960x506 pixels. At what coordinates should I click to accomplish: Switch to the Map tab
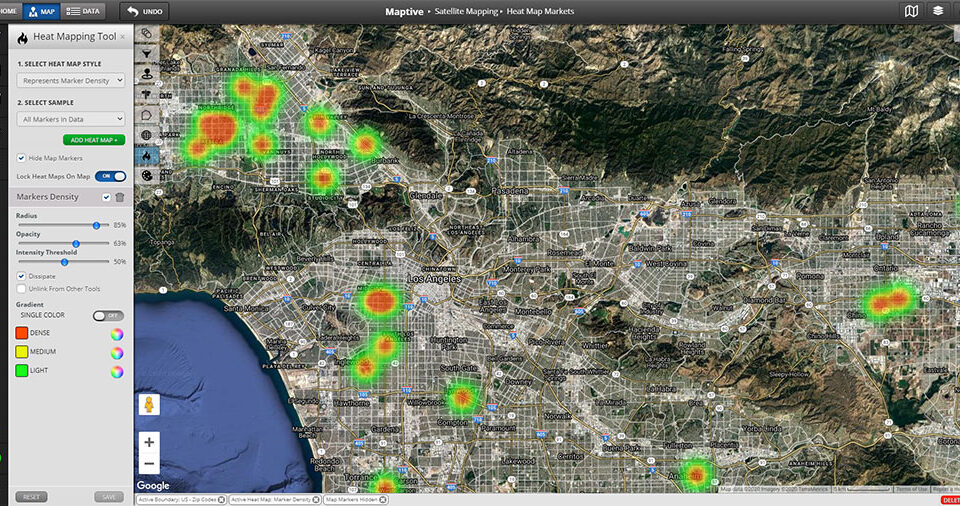pos(40,11)
